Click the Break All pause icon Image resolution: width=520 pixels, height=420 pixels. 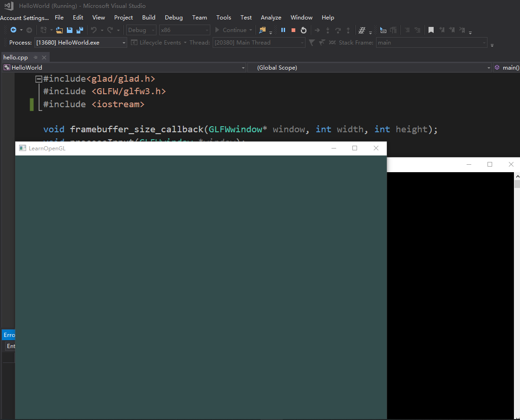(x=283, y=30)
